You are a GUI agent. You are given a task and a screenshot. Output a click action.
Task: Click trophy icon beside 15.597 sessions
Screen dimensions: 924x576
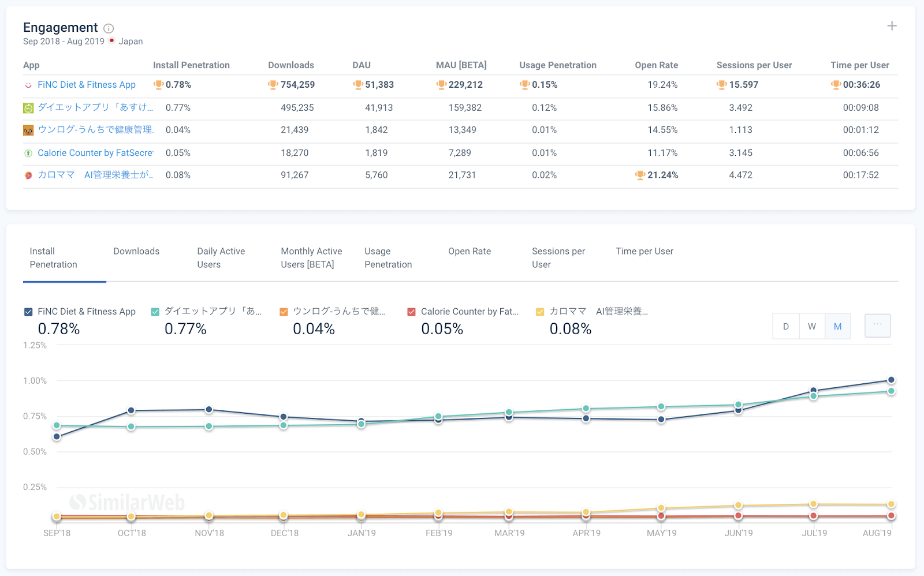pos(722,85)
